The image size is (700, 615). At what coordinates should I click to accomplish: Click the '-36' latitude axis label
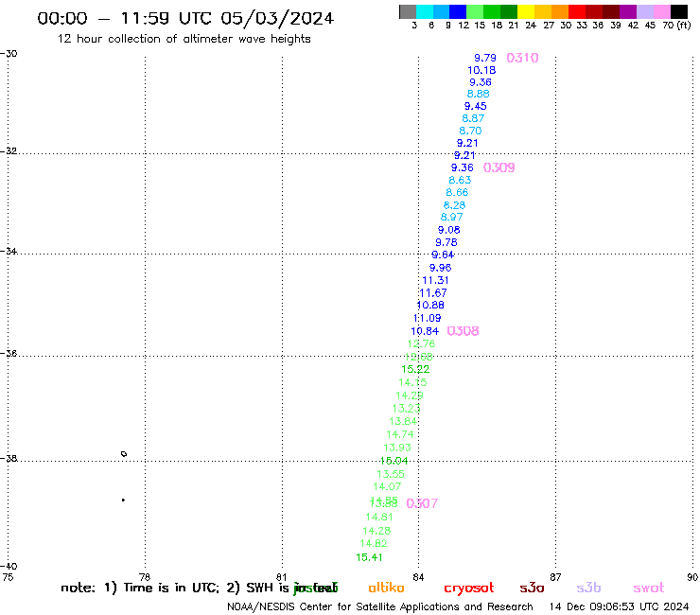[x=9, y=354]
